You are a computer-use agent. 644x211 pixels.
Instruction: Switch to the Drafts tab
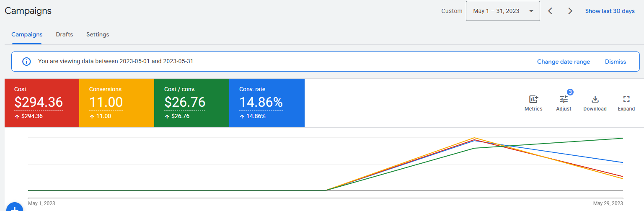pyautogui.click(x=65, y=34)
